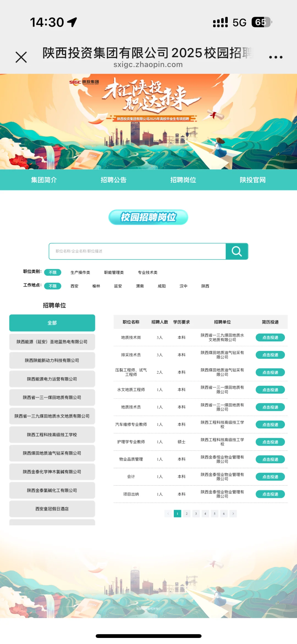Select 不限 for 职位类别 filter
The width and height of the screenshot is (297, 644).
[53, 272]
